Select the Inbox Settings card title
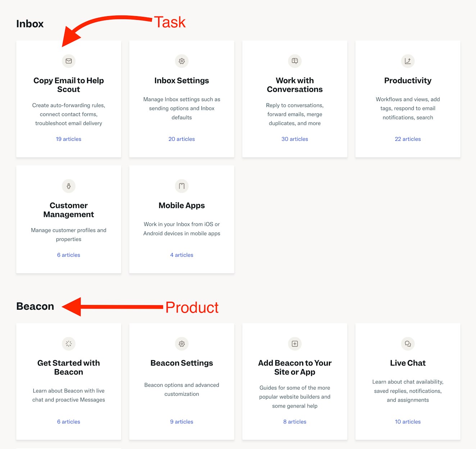This screenshot has height=449, width=476. click(182, 81)
